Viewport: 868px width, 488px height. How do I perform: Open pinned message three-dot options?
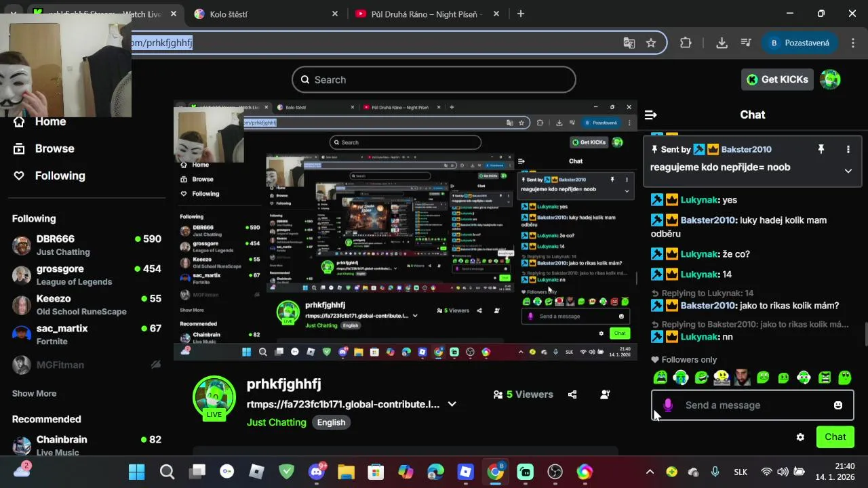click(x=848, y=149)
